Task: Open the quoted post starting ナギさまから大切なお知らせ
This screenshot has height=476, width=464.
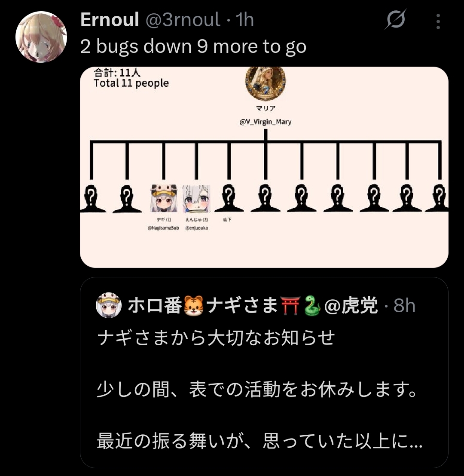Action: click(x=264, y=372)
